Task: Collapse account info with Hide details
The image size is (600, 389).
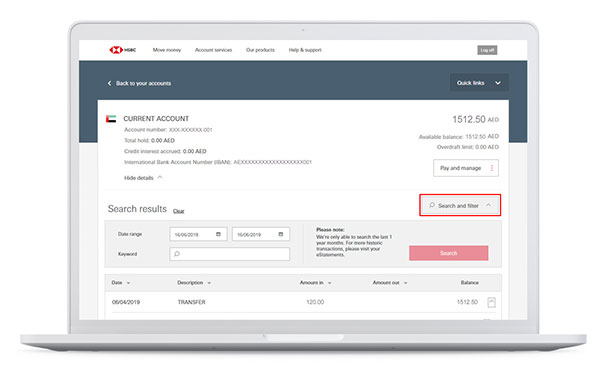Action: pos(143,178)
